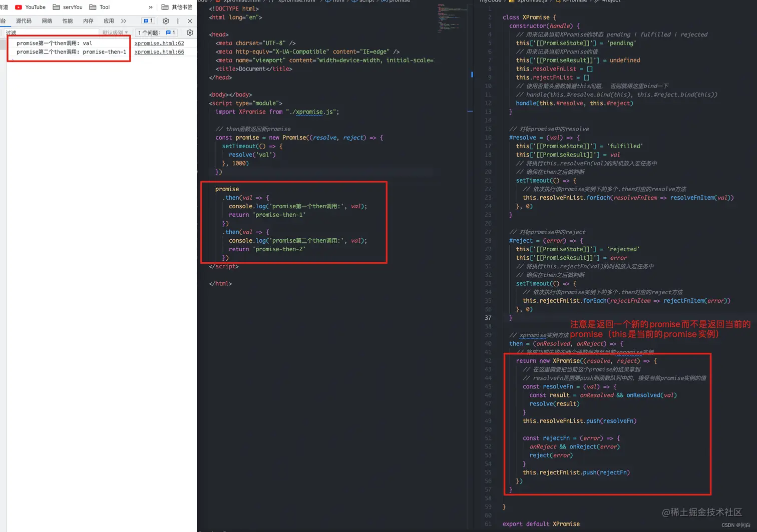
Task: Click the </script> closing tag line
Action: tap(224, 266)
